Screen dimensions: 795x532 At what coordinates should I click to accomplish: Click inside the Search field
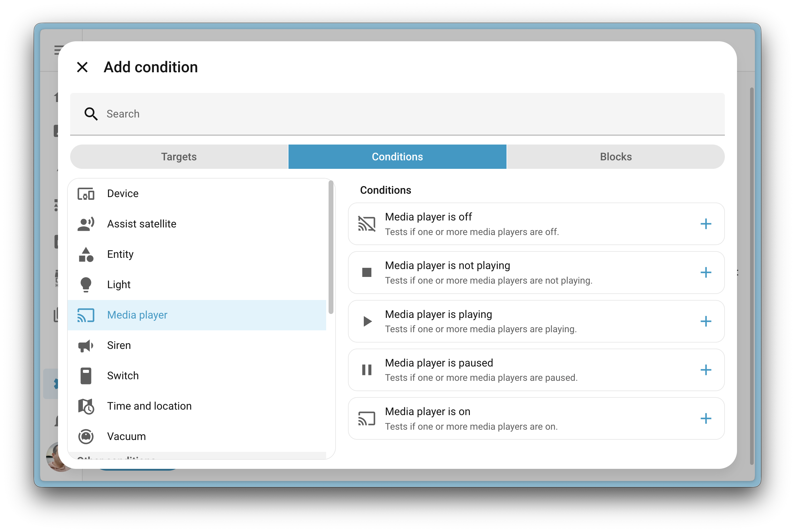click(x=237, y=114)
